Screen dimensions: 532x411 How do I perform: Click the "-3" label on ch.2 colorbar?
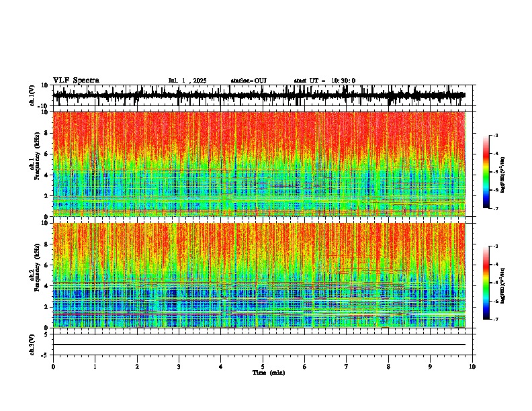click(x=496, y=246)
